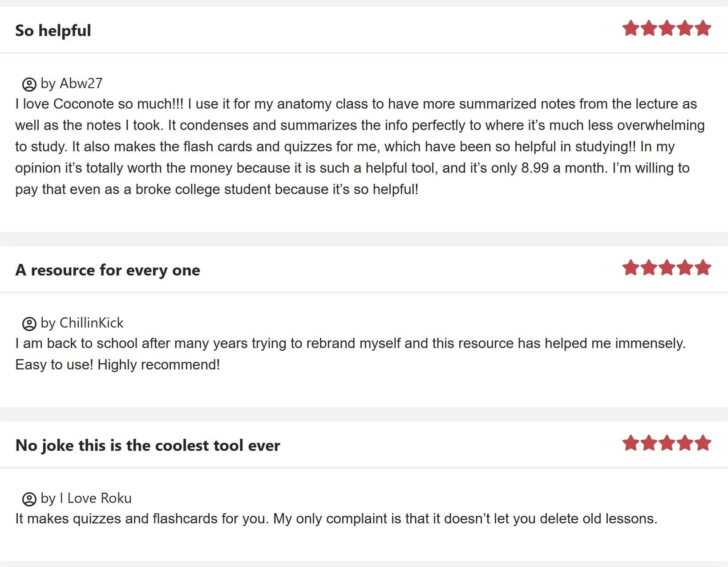The height and width of the screenshot is (567, 728).
Task: Click the user avatar icon beside ChillinKick
Action: [29, 324]
